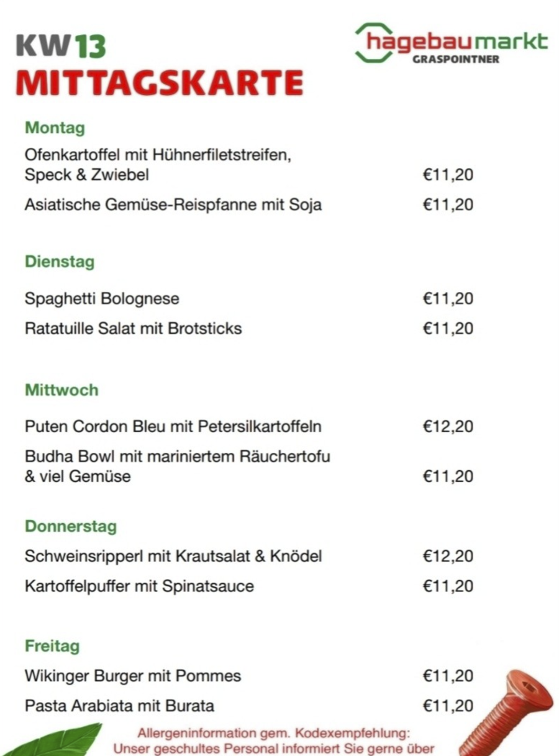The image size is (559, 756).
Task: Click the red MITTAGSKARTE title
Action: coord(159,83)
